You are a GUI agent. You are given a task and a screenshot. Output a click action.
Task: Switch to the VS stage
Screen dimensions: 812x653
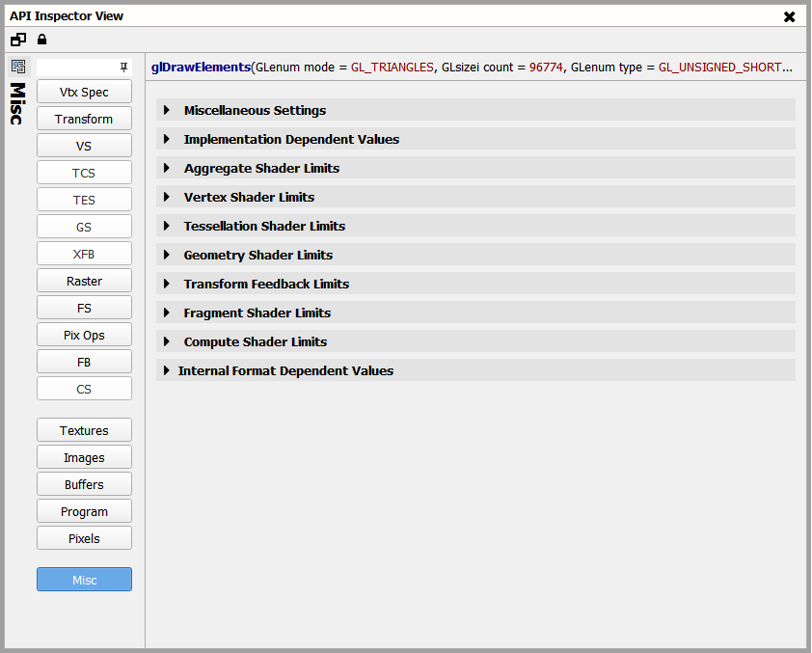pyautogui.click(x=84, y=146)
